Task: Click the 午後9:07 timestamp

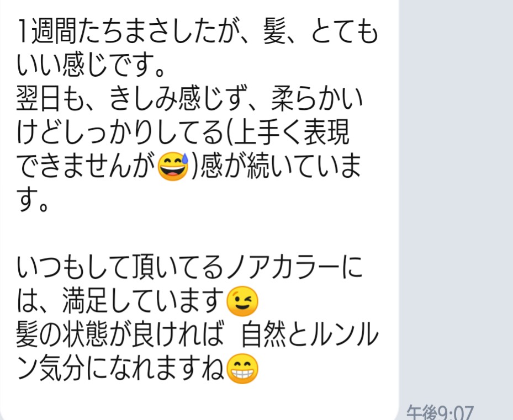Action: 440,413
